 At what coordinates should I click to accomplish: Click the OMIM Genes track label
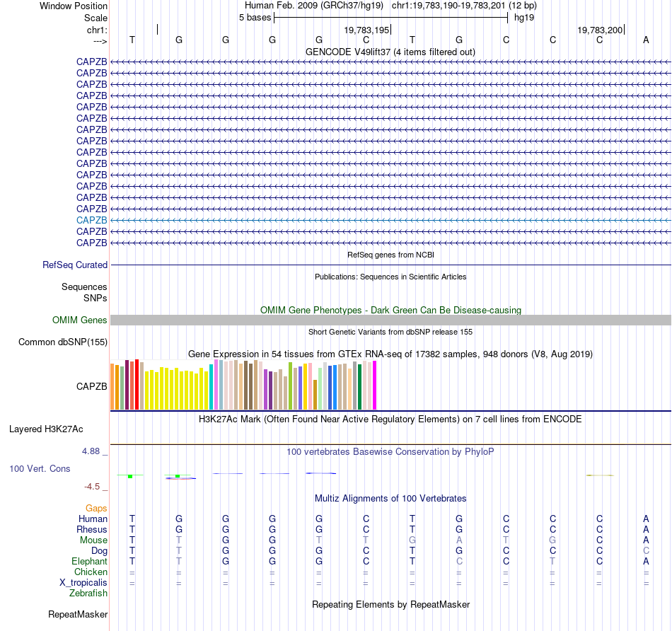click(x=80, y=320)
